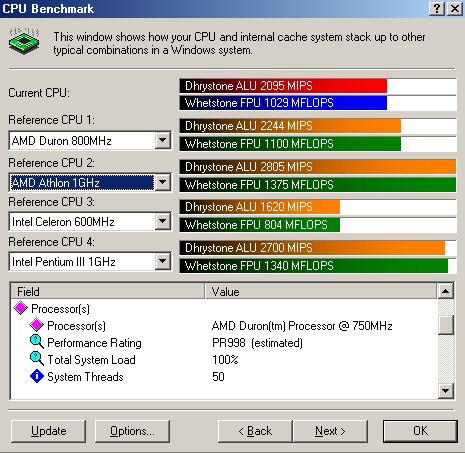The height and width of the screenshot is (453, 465).
Task: Click the CPU Benchmark title bar text
Action: tap(48, 9)
